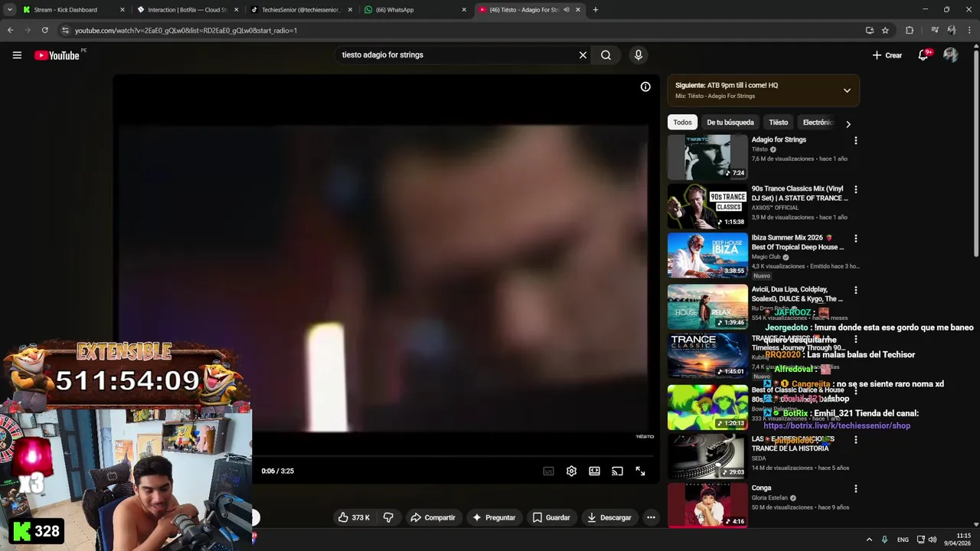Open options for 90s Trance Classics Mix
The width and height of the screenshot is (980, 551).
click(855, 190)
